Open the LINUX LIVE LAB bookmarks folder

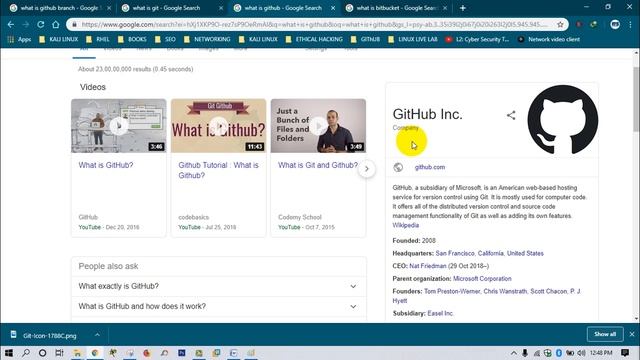[x=413, y=39]
